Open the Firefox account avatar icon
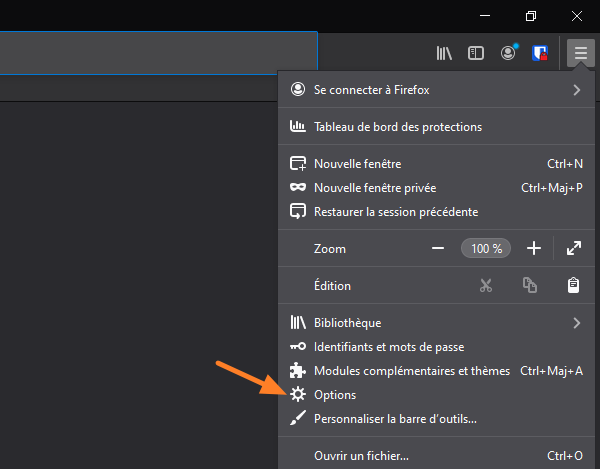Image resolution: width=600 pixels, height=469 pixels. pos(508,53)
